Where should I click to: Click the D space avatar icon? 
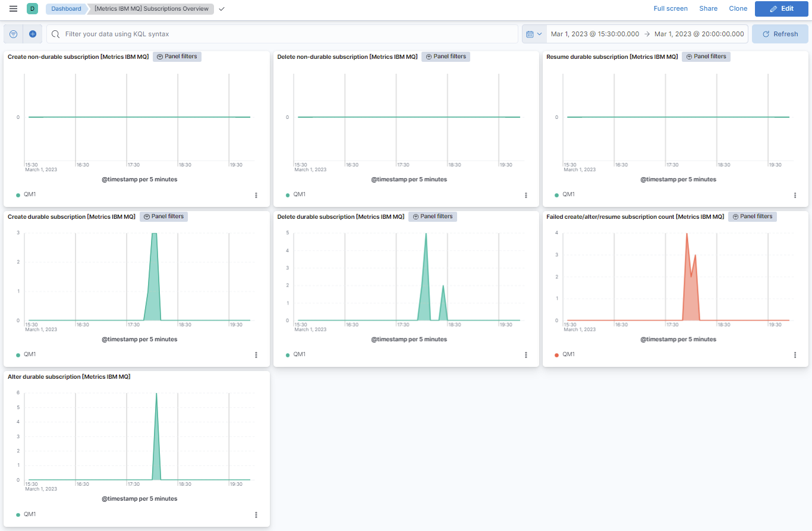click(x=32, y=8)
